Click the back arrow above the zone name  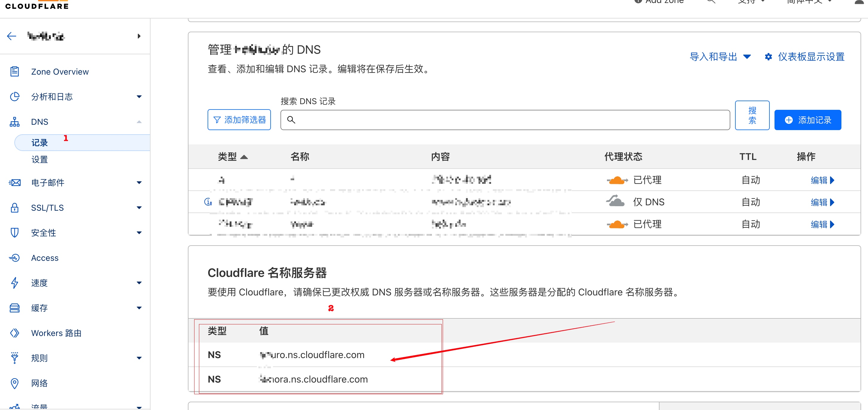pyautogui.click(x=11, y=36)
